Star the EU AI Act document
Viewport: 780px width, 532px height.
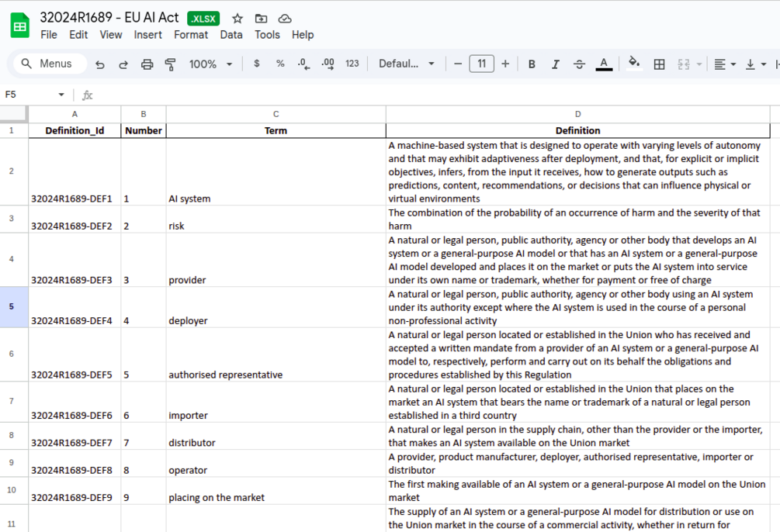point(237,19)
